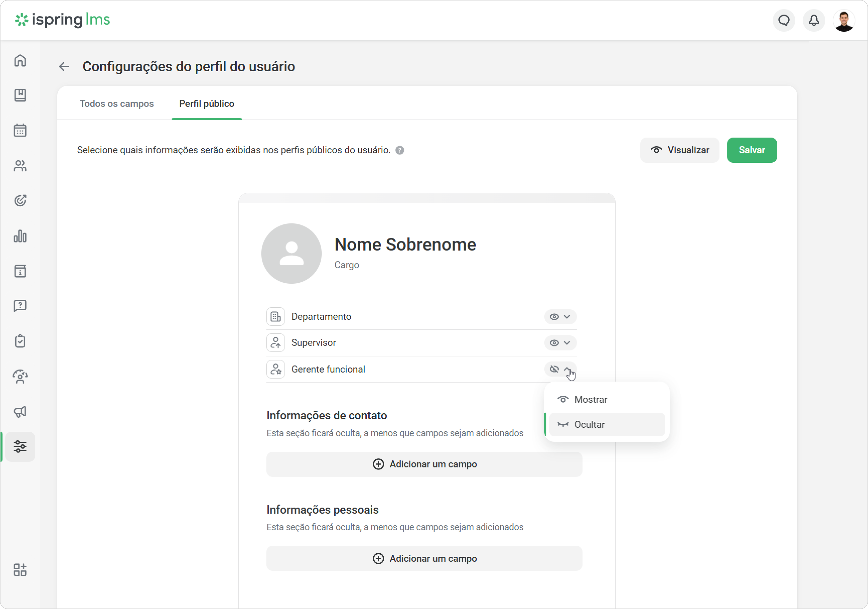Open the Home icon in the sidebar

pyautogui.click(x=20, y=60)
